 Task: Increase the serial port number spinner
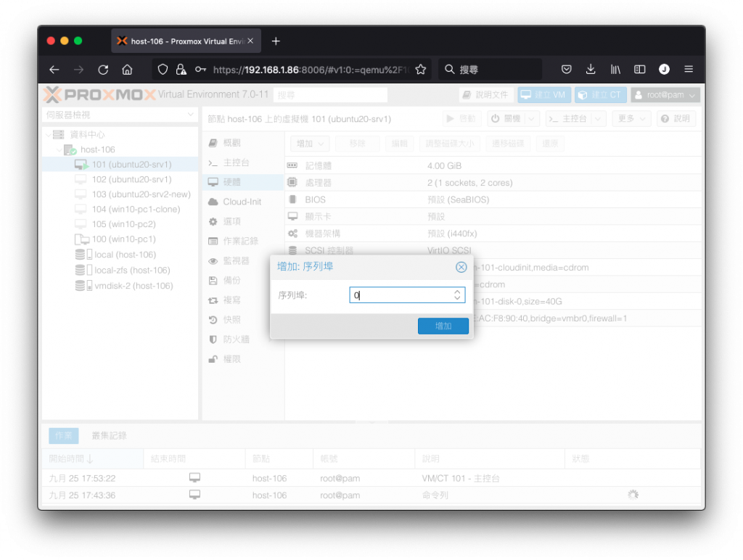click(457, 292)
